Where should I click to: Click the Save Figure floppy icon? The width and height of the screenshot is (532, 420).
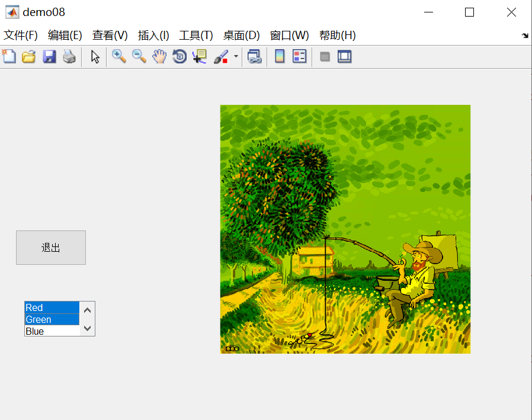pos(49,56)
